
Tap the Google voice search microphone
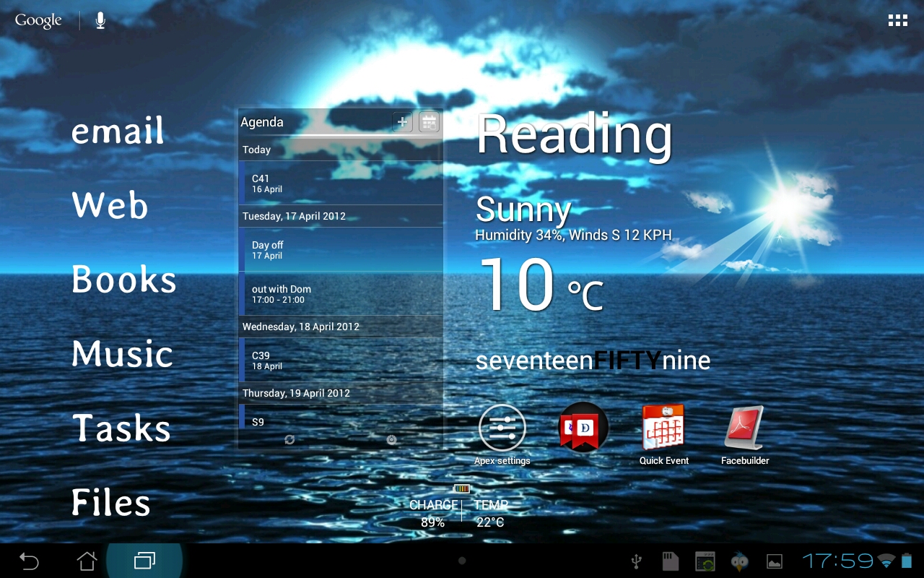point(100,21)
